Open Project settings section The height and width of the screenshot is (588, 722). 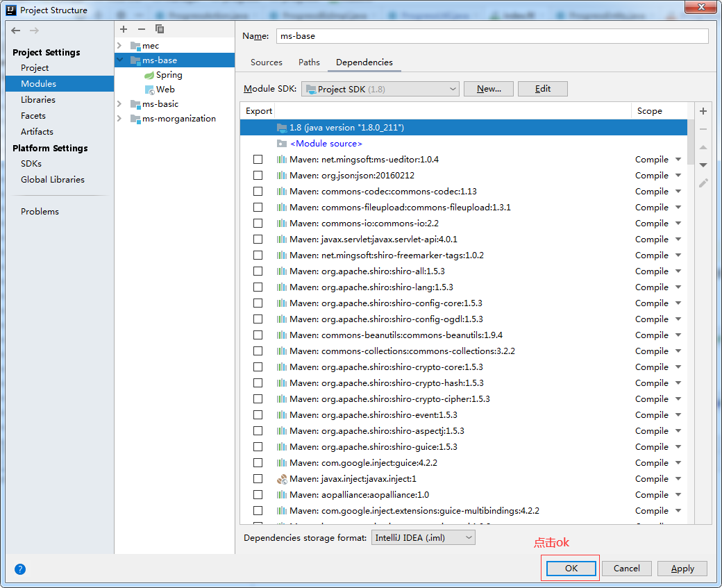[x=35, y=68]
